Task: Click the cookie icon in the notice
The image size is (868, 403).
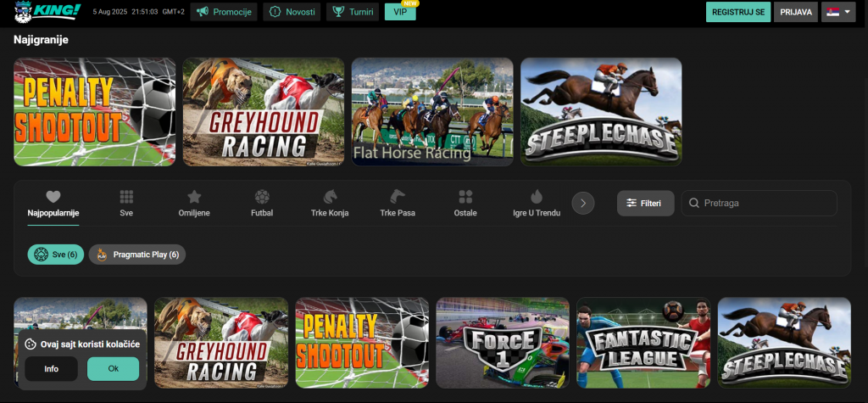Action: click(31, 344)
